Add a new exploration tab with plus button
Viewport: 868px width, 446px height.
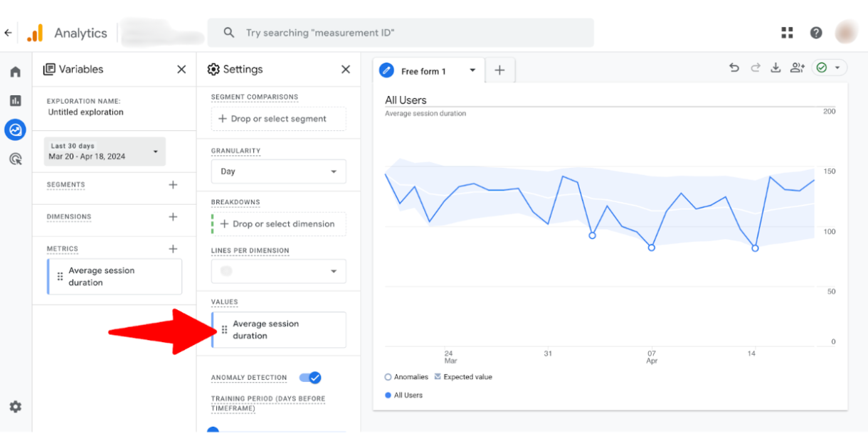pyautogui.click(x=499, y=70)
